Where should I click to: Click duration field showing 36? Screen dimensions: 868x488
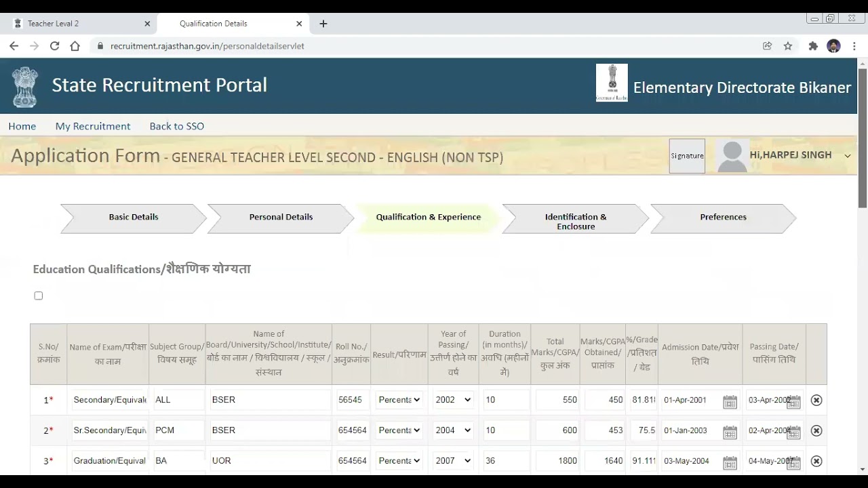(x=506, y=461)
